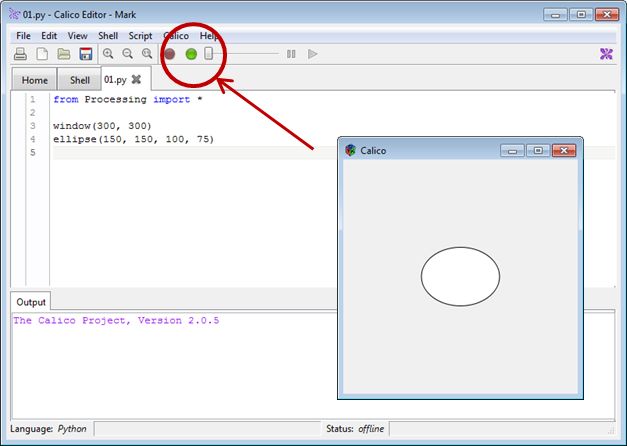
Task: Click the Calico Editor title bar icon
Action: coord(14,14)
